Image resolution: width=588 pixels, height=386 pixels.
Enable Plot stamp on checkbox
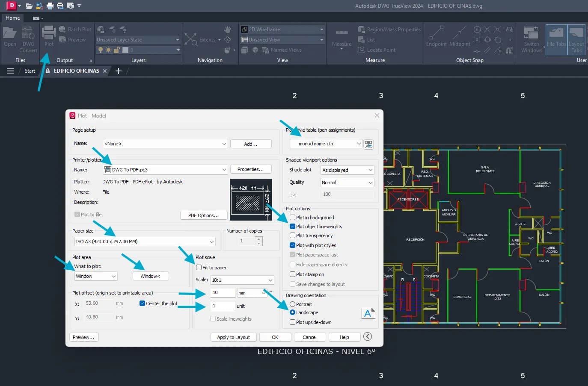pos(293,274)
